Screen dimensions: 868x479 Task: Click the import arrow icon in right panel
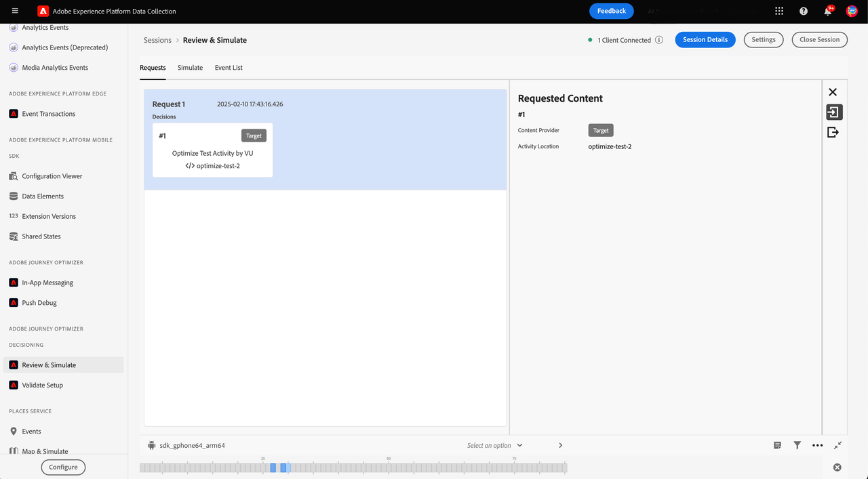coord(834,112)
